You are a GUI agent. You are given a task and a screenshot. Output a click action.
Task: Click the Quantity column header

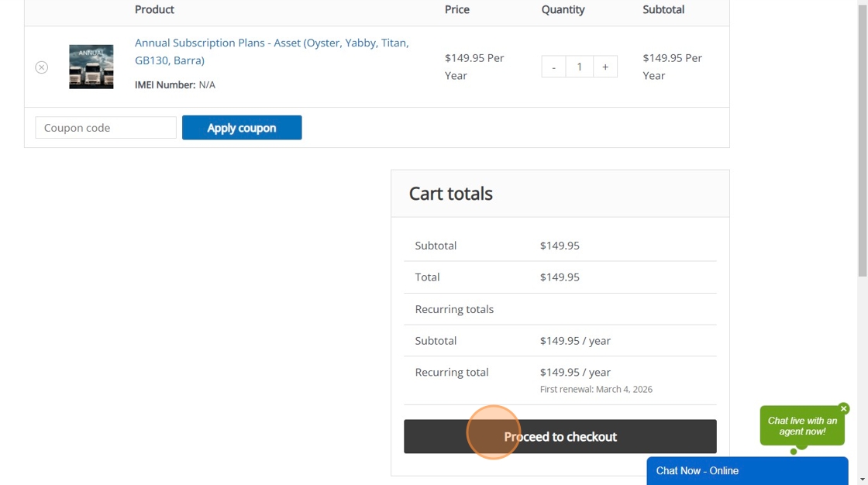(x=563, y=9)
